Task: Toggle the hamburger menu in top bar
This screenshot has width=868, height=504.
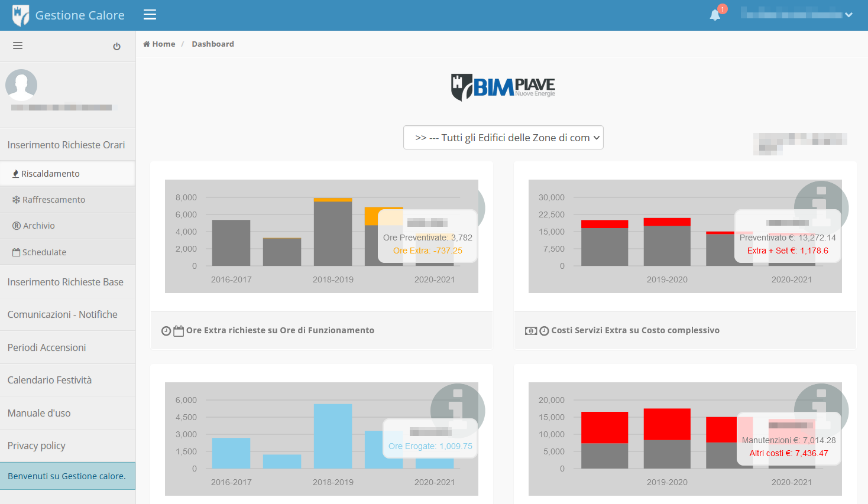Action: click(150, 15)
